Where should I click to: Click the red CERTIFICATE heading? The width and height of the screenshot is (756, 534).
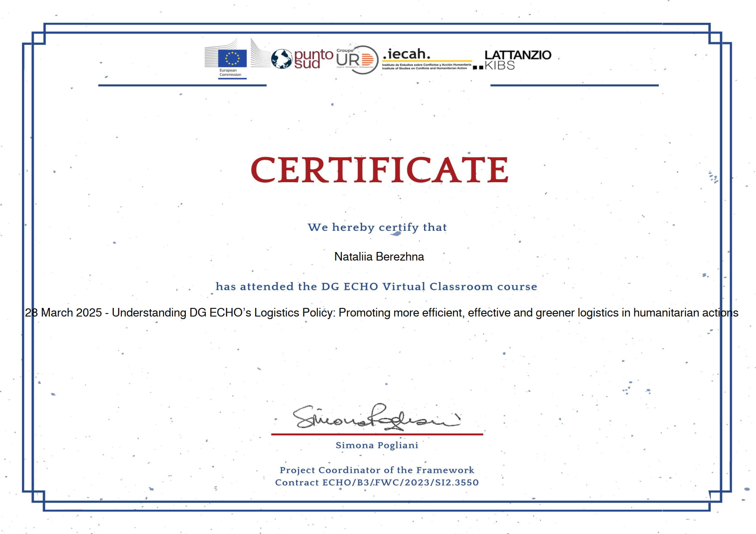click(x=379, y=170)
